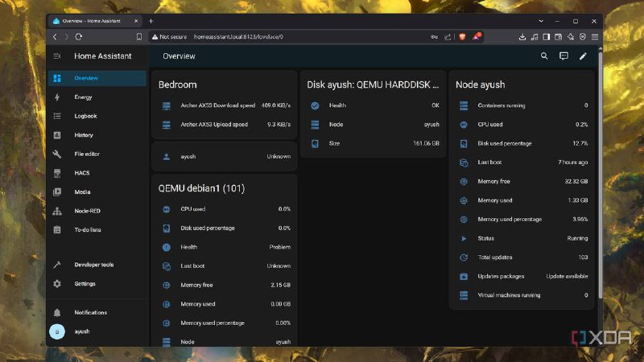Open the Assist chat icon
This screenshot has height=362, width=644.
(564, 56)
